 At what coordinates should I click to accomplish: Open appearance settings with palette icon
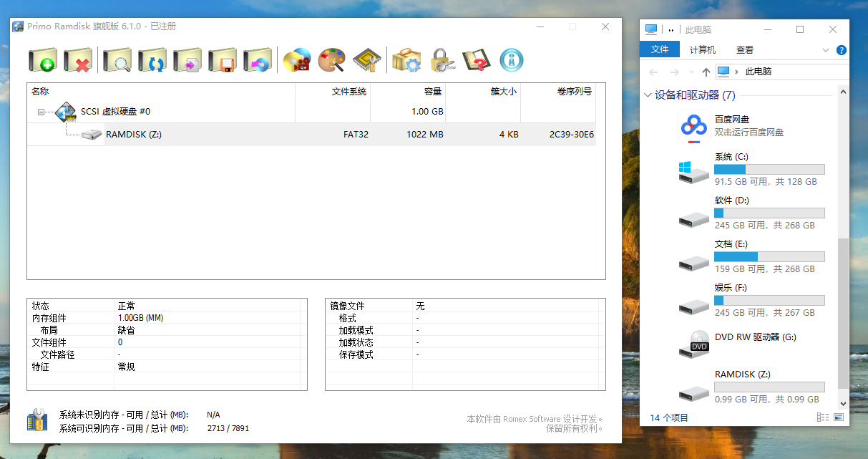click(x=332, y=60)
